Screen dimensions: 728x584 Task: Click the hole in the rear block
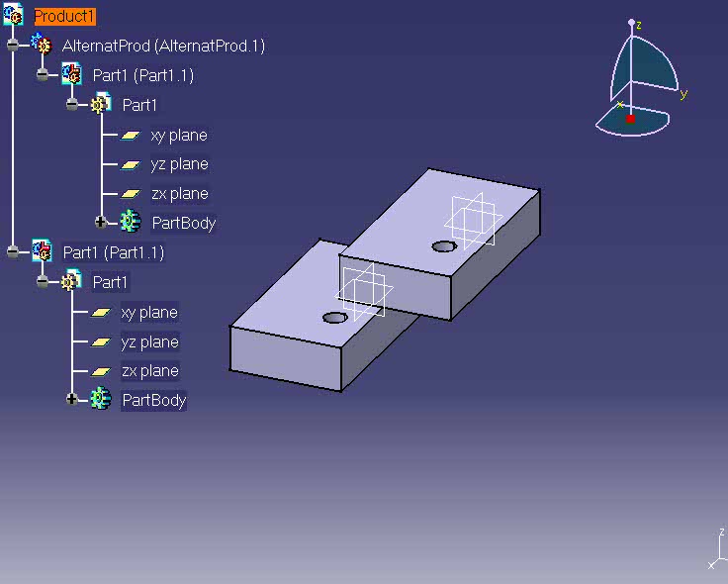(x=444, y=246)
